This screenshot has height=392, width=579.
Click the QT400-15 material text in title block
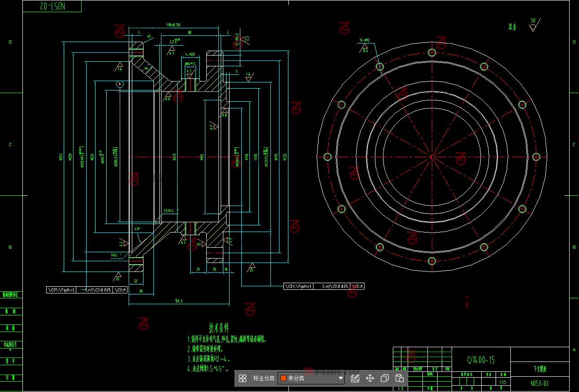481,360
